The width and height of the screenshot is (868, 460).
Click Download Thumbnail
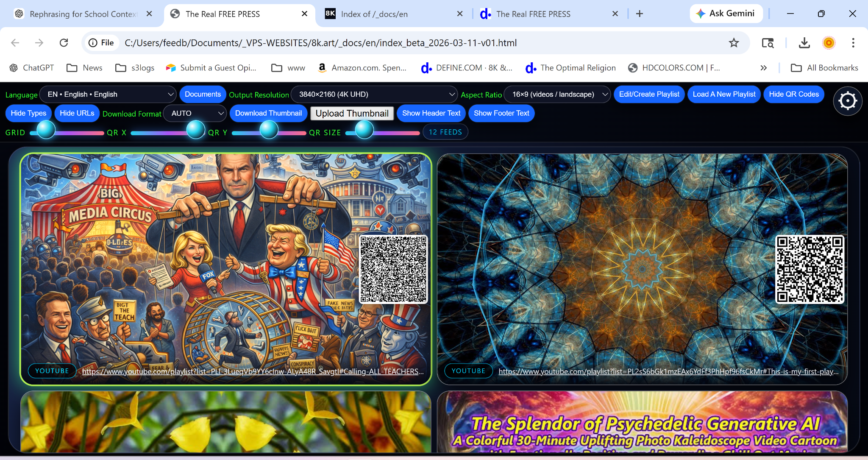pyautogui.click(x=268, y=113)
